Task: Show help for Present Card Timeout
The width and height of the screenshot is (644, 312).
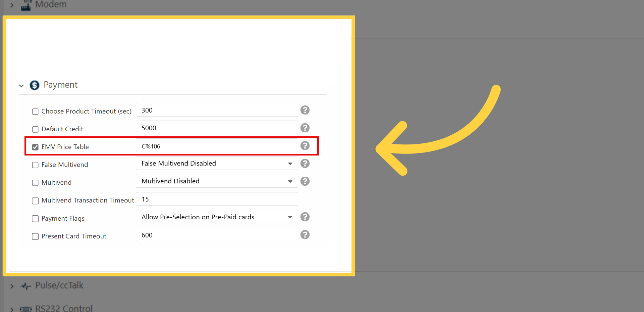Action: [x=305, y=235]
